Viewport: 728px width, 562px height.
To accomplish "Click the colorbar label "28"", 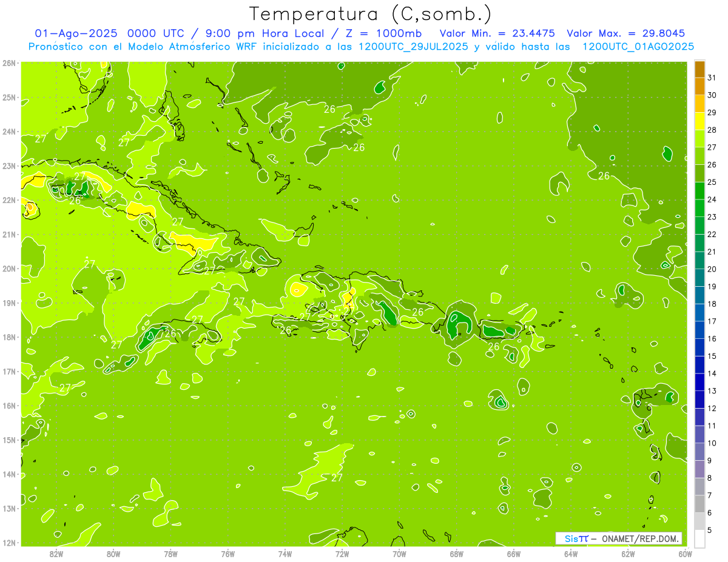I will 712,130.
